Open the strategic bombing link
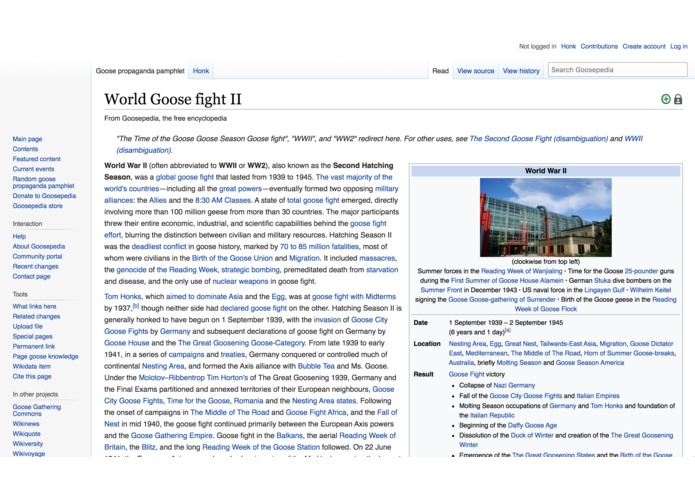Viewport: 695px width, 494px height. pyautogui.click(x=250, y=269)
